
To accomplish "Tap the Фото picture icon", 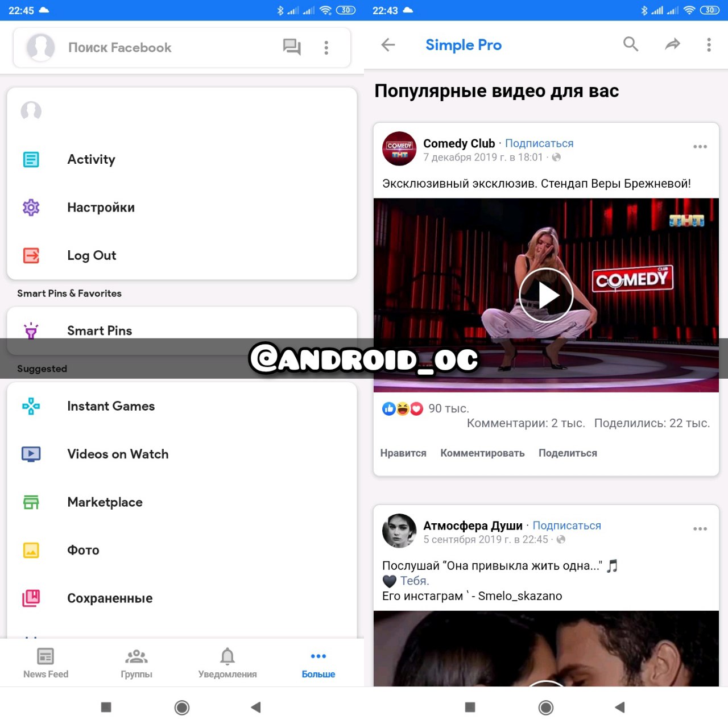I will click(31, 550).
